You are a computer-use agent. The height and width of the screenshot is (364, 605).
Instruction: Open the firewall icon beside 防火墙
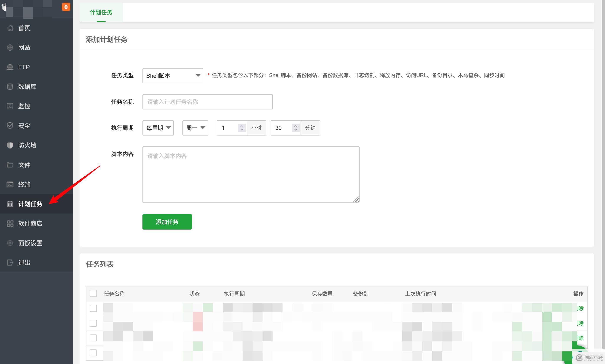click(10, 145)
